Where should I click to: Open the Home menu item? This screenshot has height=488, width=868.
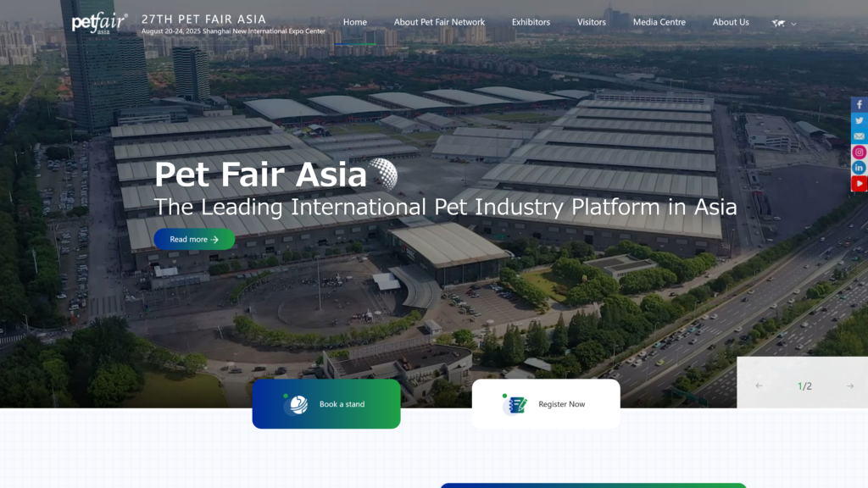click(x=355, y=22)
